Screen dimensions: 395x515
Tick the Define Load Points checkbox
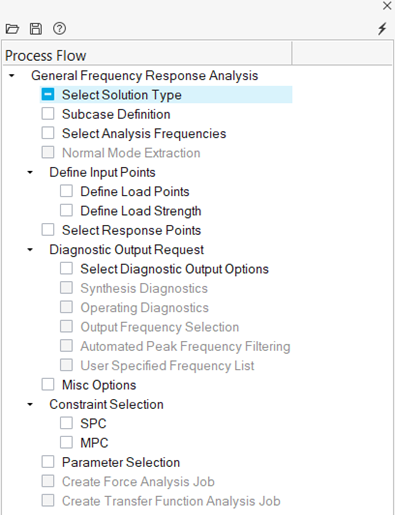pyautogui.click(x=66, y=191)
